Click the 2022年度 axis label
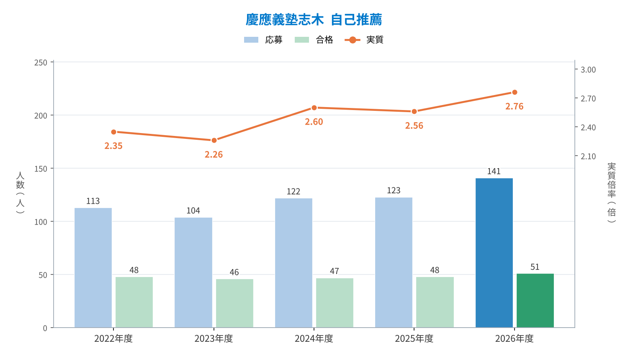The image size is (628, 364). click(113, 338)
